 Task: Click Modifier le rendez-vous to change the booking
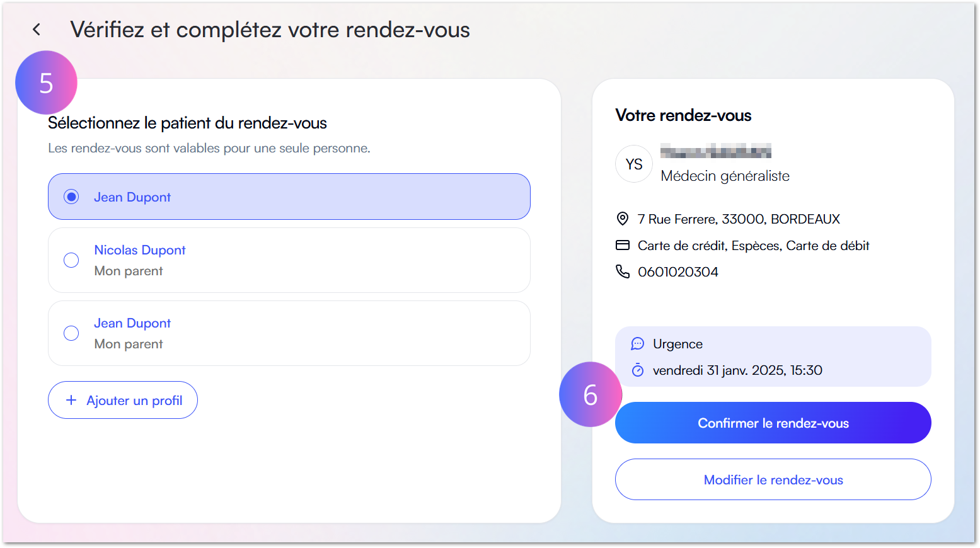click(x=773, y=479)
